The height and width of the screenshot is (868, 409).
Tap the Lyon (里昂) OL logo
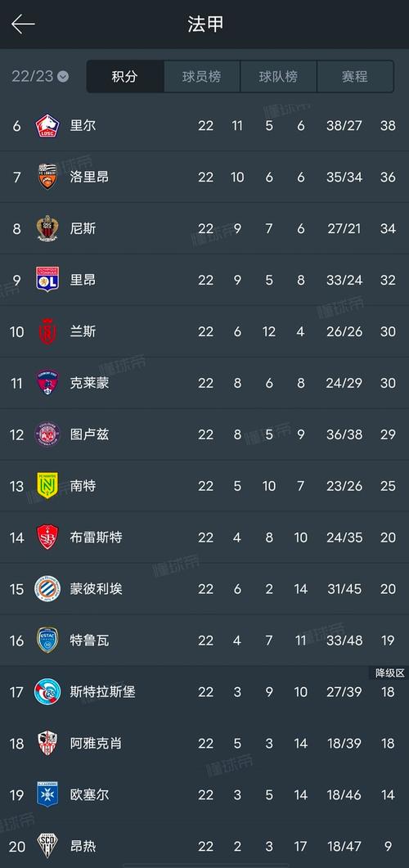coord(47,280)
